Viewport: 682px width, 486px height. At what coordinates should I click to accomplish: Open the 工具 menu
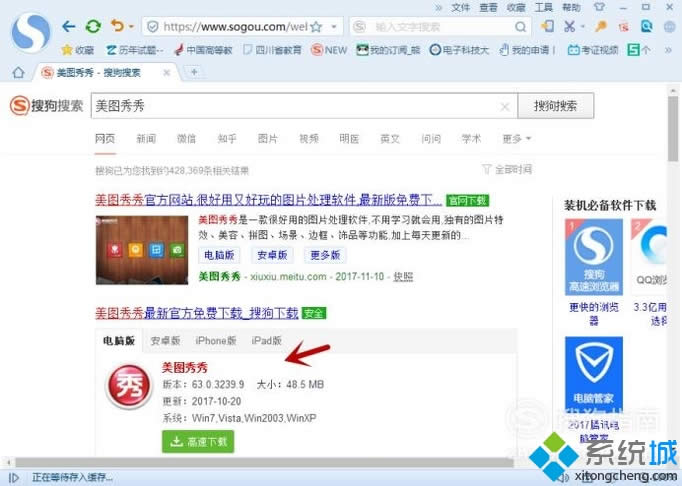[544, 7]
